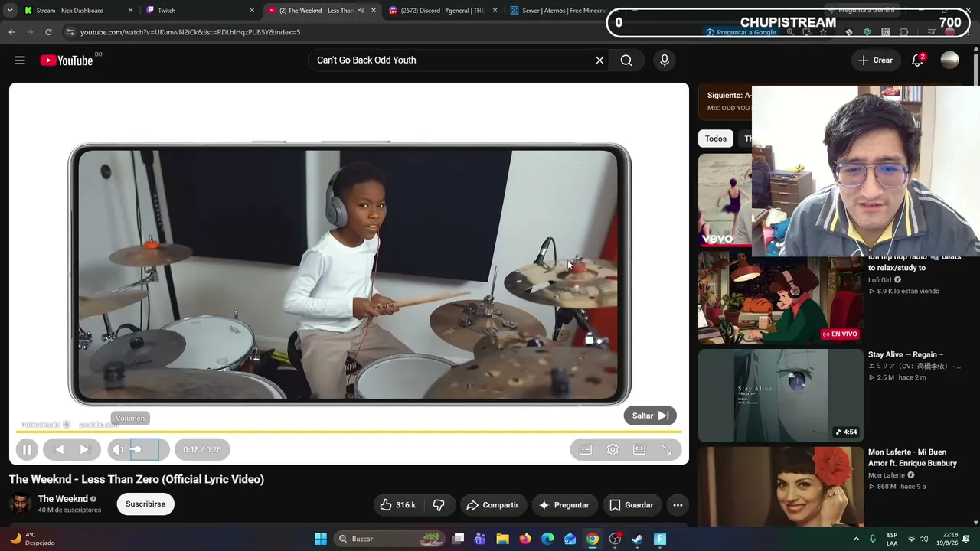This screenshot has width=980, height=551.
Task: Open the YouTube guide hamburger menu
Action: point(20,60)
